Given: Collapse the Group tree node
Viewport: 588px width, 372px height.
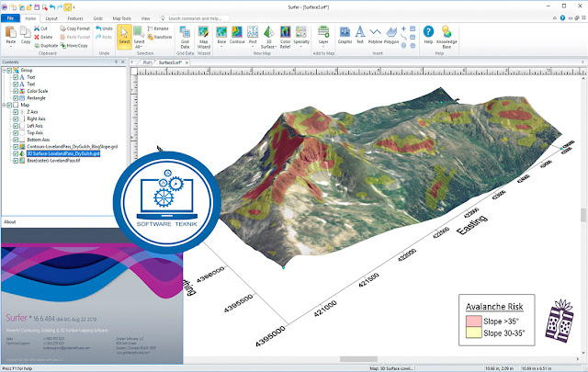Looking at the screenshot, I should click(x=4, y=70).
